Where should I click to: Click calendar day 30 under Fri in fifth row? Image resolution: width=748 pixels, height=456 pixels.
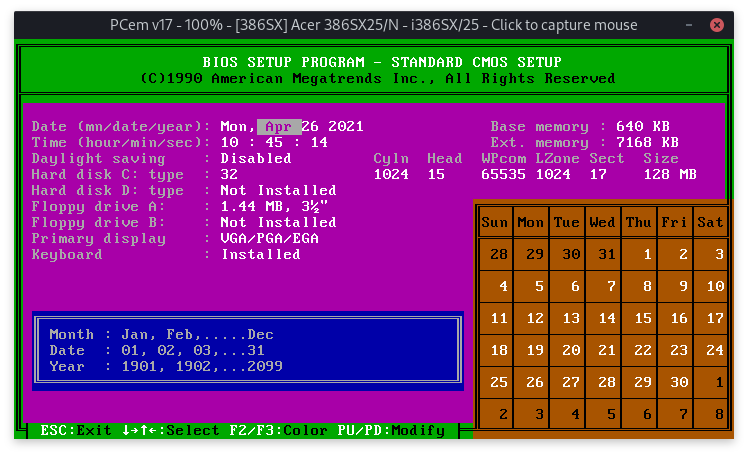[679, 382]
